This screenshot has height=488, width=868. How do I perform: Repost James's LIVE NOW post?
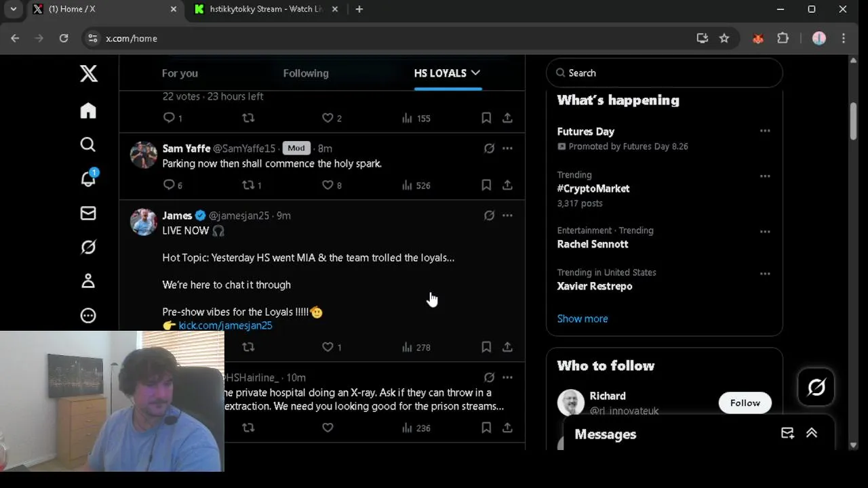[x=248, y=347]
